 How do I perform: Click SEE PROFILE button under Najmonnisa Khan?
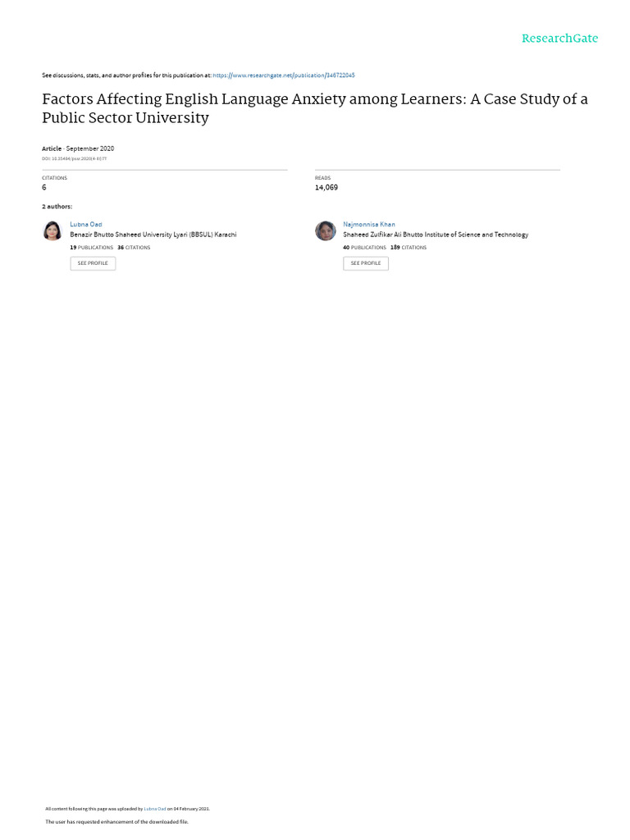(366, 263)
